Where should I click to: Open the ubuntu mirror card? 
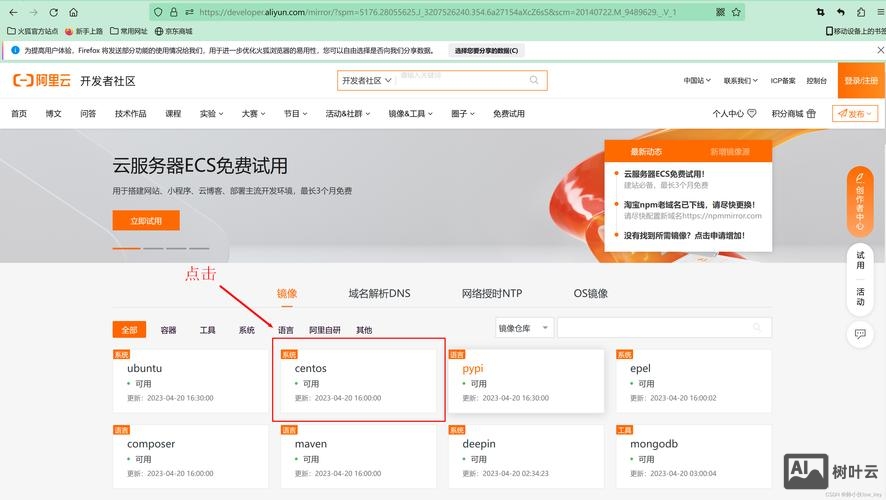[x=190, y=381]
